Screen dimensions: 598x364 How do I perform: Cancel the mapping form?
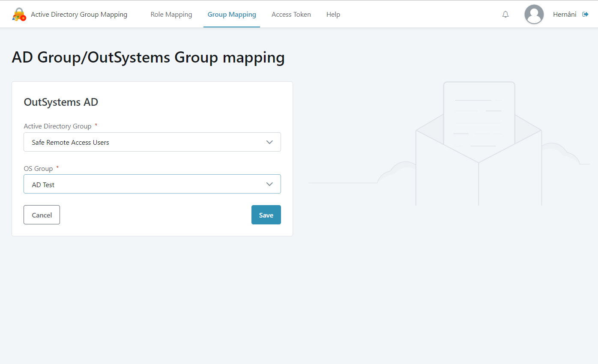[42, 215]
